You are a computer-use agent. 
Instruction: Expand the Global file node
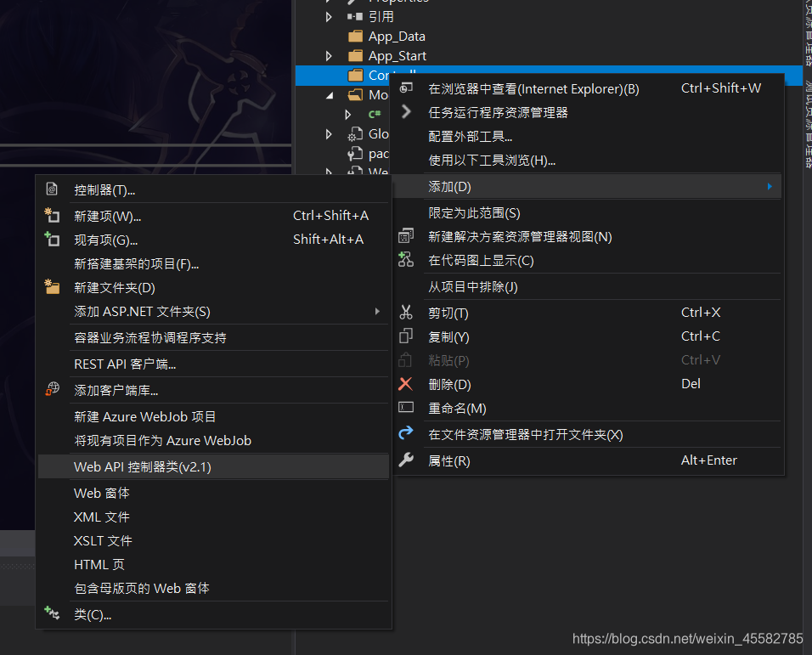pyautogui.click(x=329, y=133)
